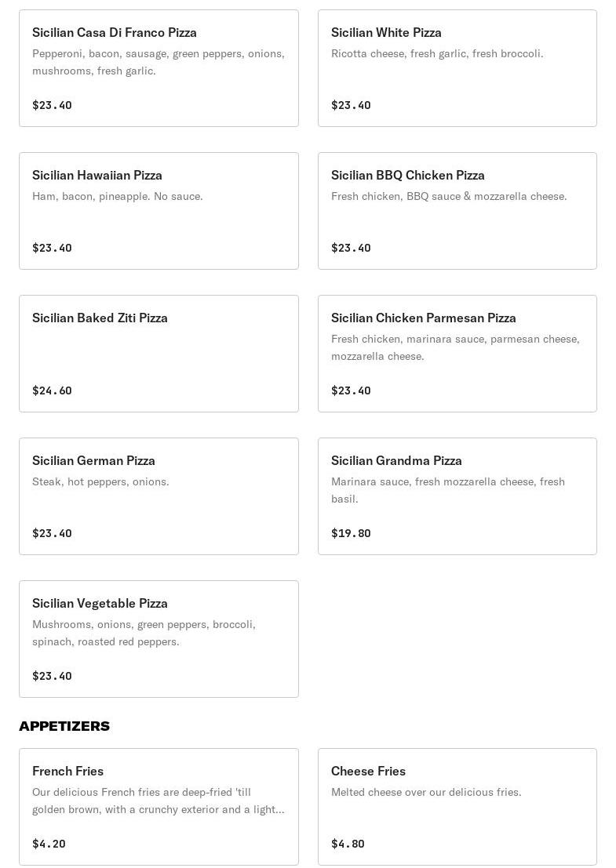Click the German Pizza steak, hot peppers description
This screenshot has height=868, width=616.
click(100, 481)
